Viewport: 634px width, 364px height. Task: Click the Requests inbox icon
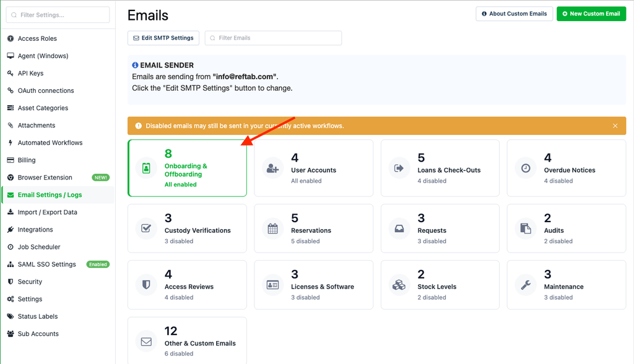pos(399,228)
